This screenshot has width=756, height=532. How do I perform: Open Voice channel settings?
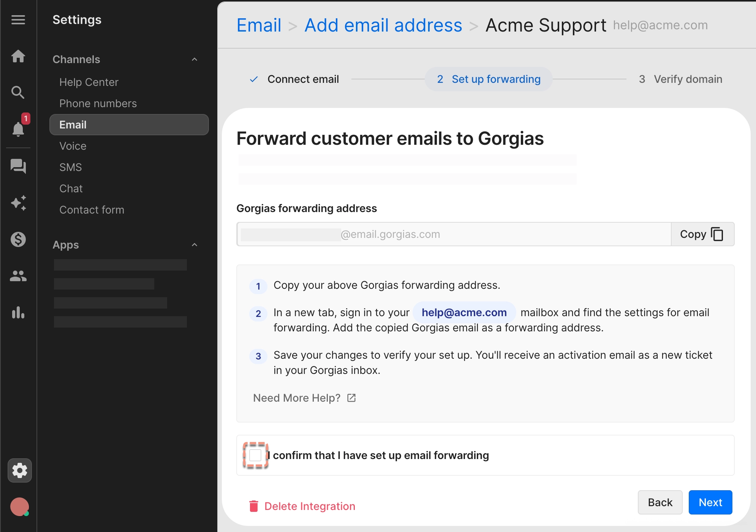click(x=73, y=146)
